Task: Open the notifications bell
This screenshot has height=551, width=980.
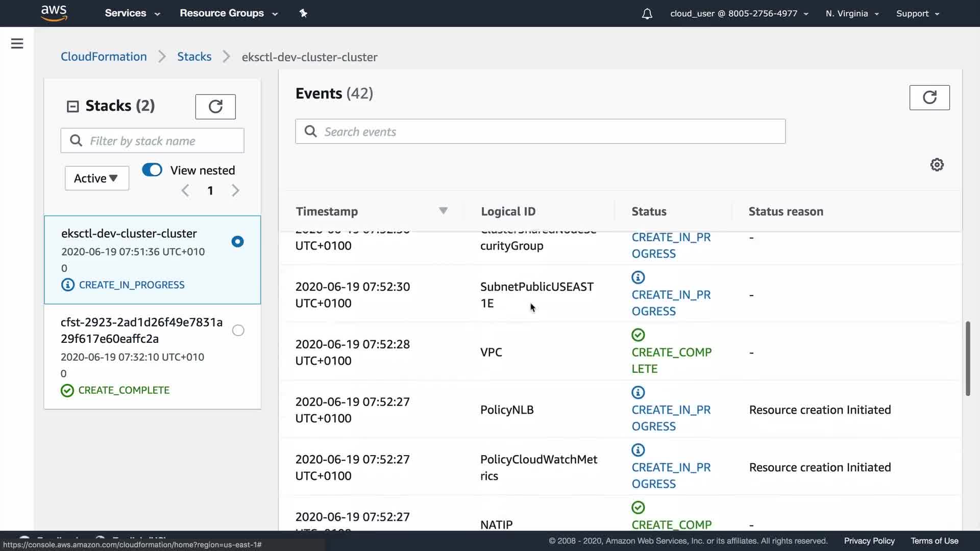Action: coord(647,14)
